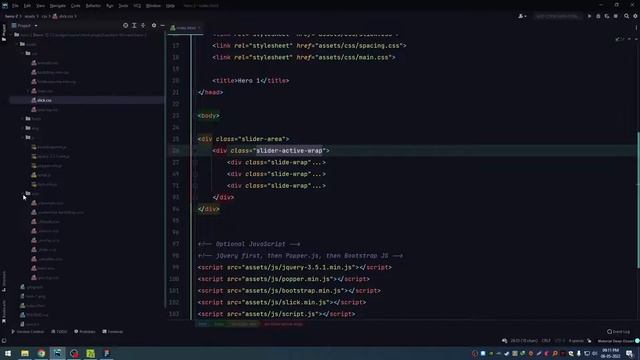
Task: Click the Project vertical side tab
Action: pos(4,32)
